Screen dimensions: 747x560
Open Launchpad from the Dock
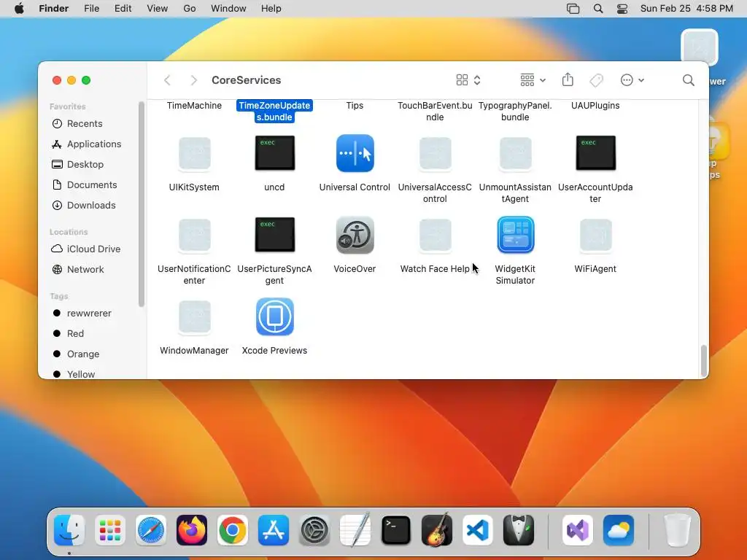coord(110,530)
